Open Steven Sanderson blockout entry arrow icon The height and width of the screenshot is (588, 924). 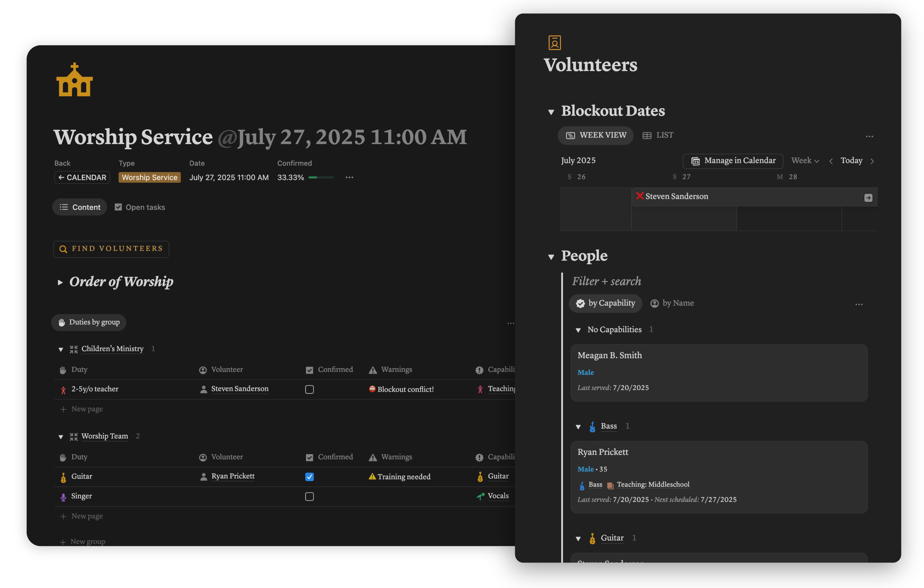[868, 198]
